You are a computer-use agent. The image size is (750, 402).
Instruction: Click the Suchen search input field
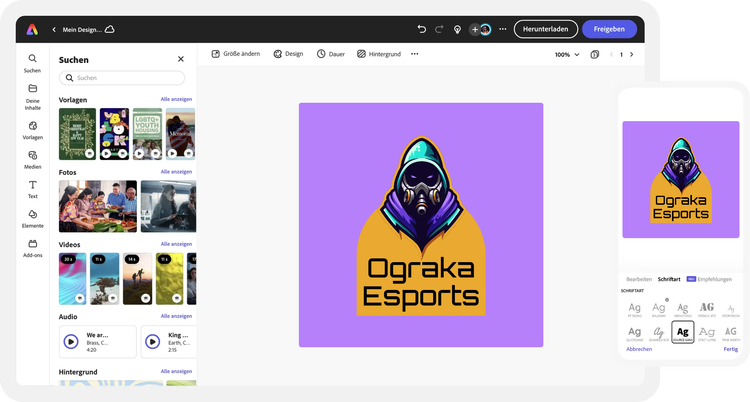(122, 78)
